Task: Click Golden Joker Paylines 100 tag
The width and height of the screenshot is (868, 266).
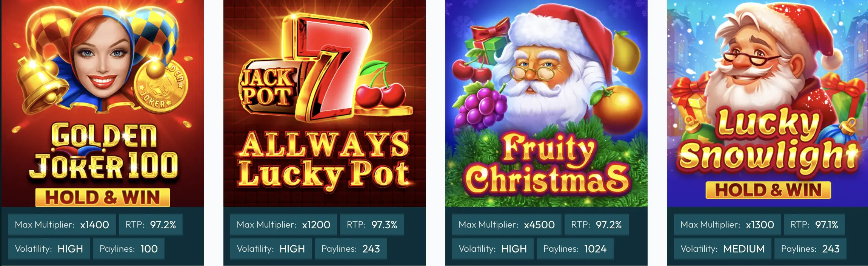Action: [x=129, y=249]
